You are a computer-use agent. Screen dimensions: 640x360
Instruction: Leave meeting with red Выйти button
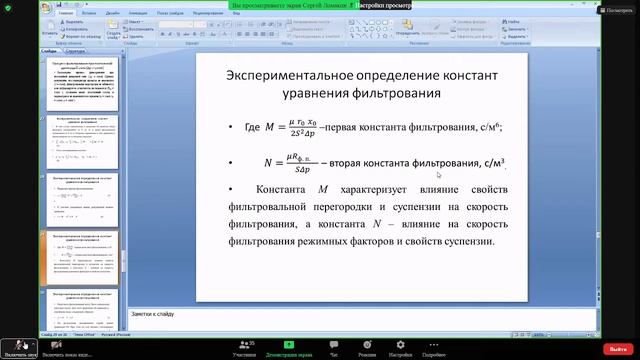618,349
